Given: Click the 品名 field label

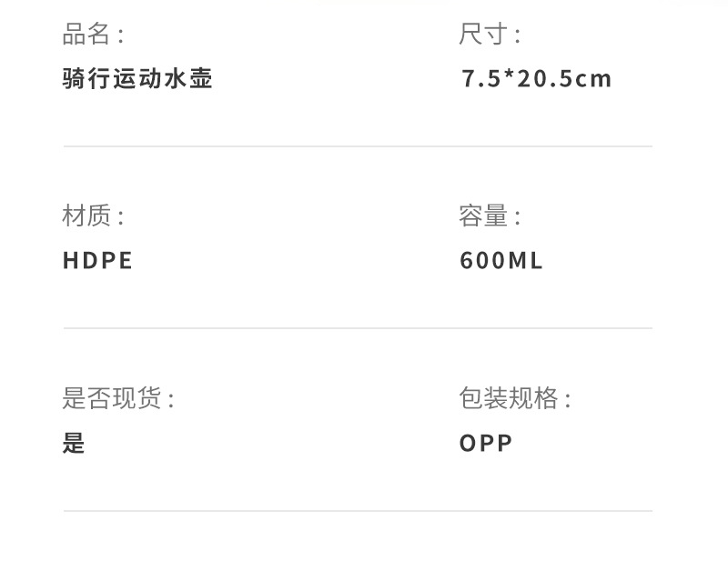Looking at the screenshot, I should point(86,35).
